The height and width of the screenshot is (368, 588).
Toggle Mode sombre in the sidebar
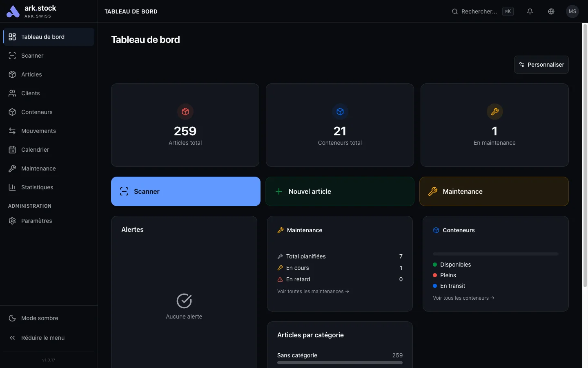click(x=39, y=318)
